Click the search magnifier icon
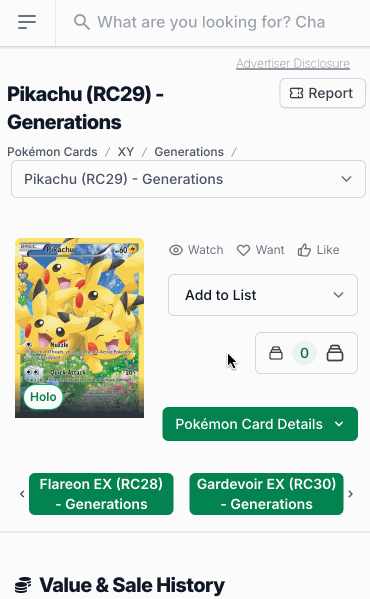Screen dimensions: 370x599 [x=82, y=22]
